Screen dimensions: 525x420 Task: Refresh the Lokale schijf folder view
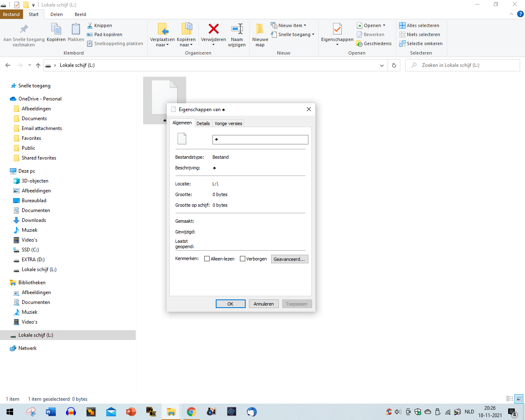click(394, 65)
